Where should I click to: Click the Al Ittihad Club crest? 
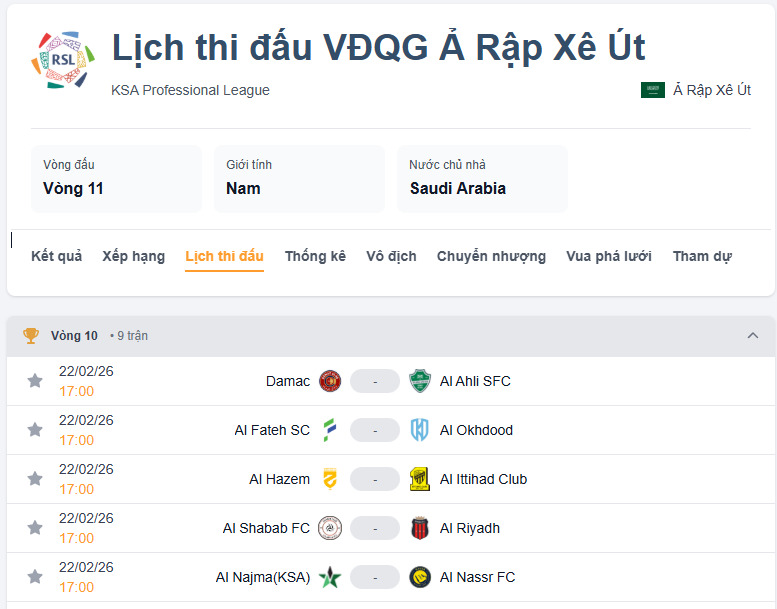point(420,479)
